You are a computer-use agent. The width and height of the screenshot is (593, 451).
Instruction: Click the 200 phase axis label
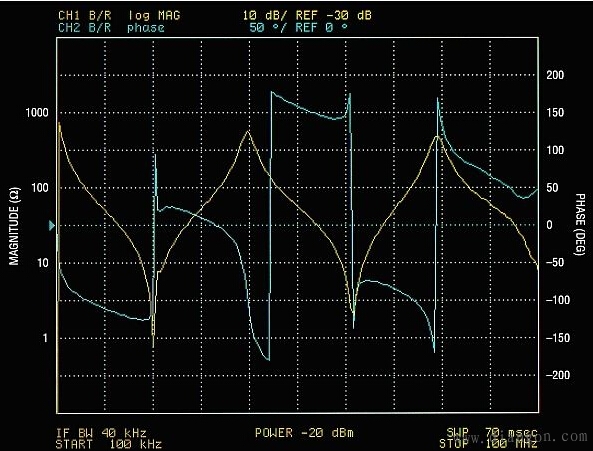coord(555,75)
